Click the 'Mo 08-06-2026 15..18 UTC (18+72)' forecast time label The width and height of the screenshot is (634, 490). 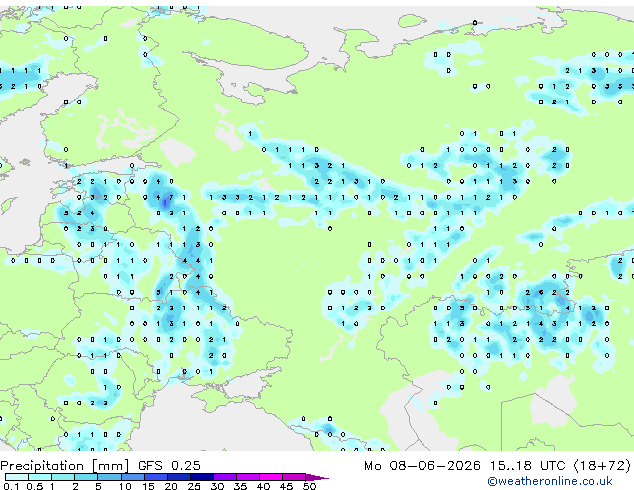point(497,466)
